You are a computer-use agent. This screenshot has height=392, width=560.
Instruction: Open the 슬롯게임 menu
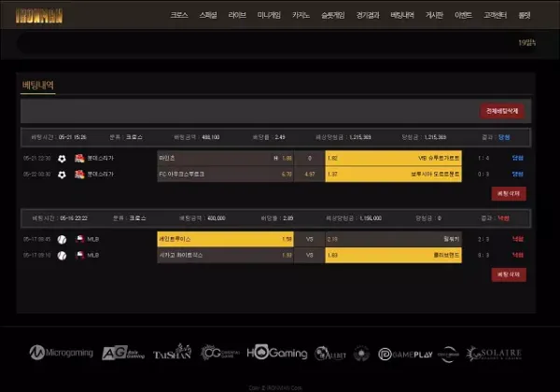coord(333,15)
